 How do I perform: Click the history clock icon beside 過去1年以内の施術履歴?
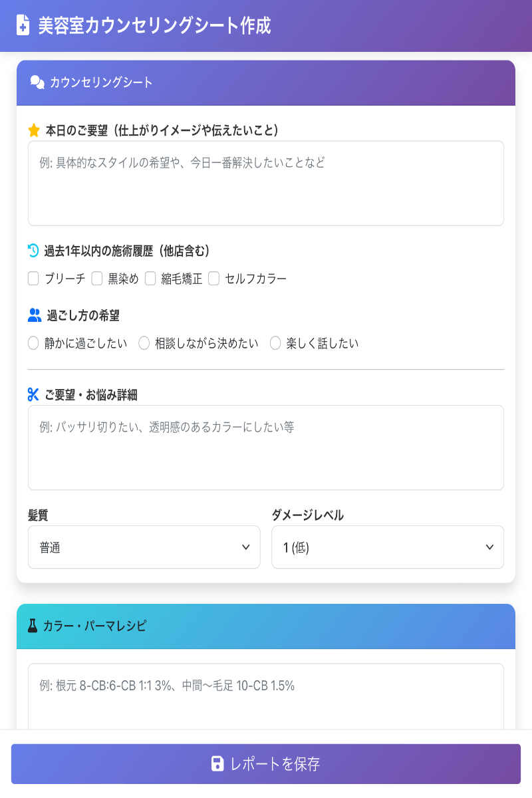tap(33, 250)
